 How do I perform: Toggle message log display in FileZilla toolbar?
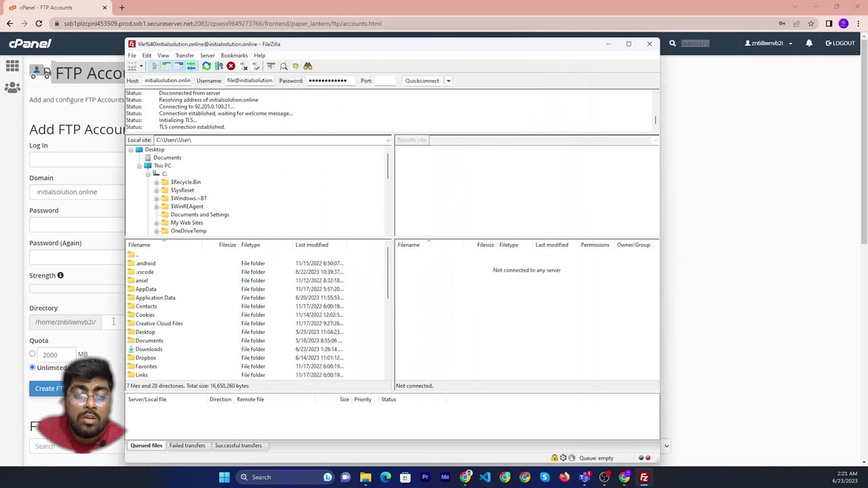pos(155,66)
